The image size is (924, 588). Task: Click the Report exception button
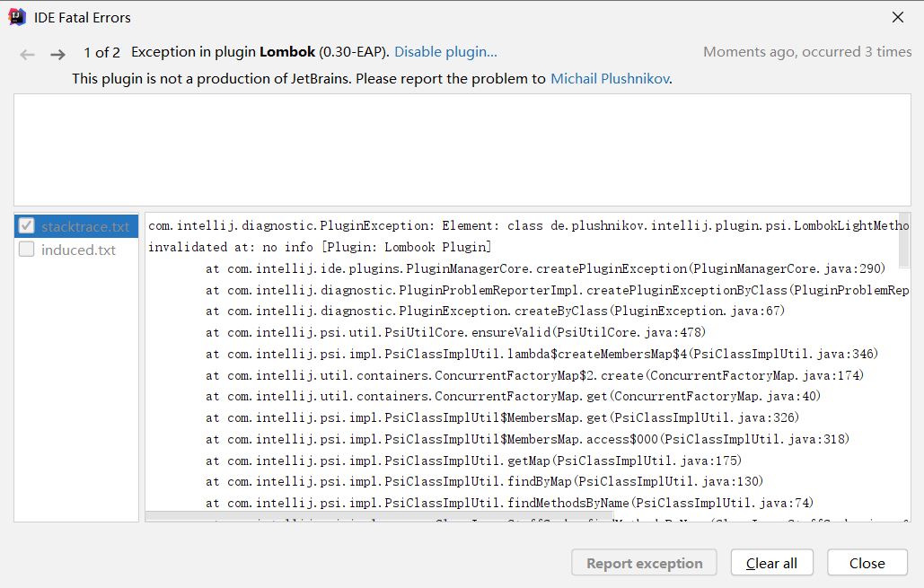click(x=644, y=563)
